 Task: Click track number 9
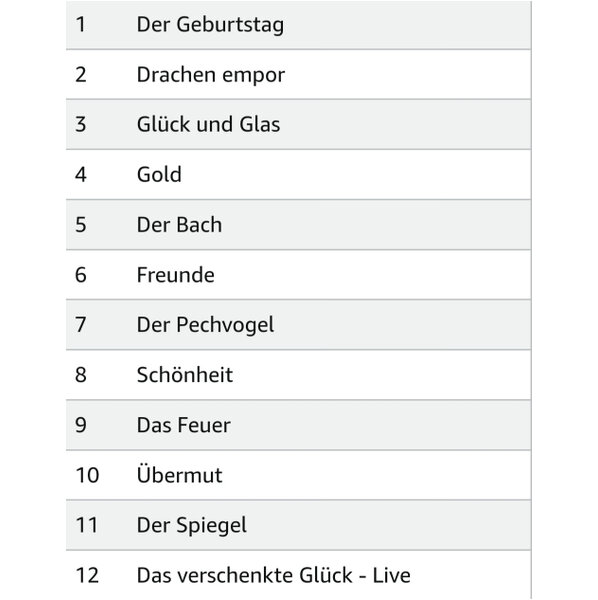80,425
